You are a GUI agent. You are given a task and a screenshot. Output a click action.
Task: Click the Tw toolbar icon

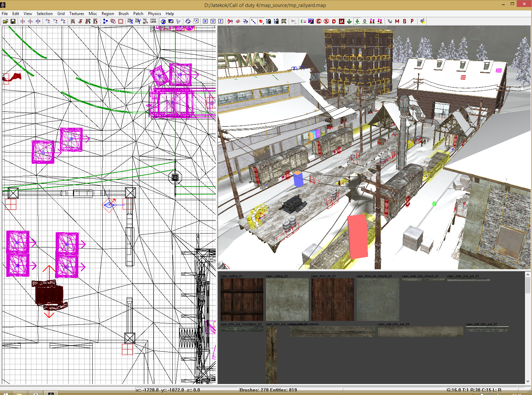(x=390, y=21)
